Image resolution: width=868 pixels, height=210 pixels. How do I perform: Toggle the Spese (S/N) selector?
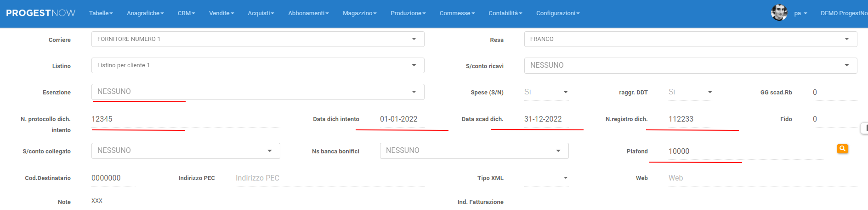point(546,92)
